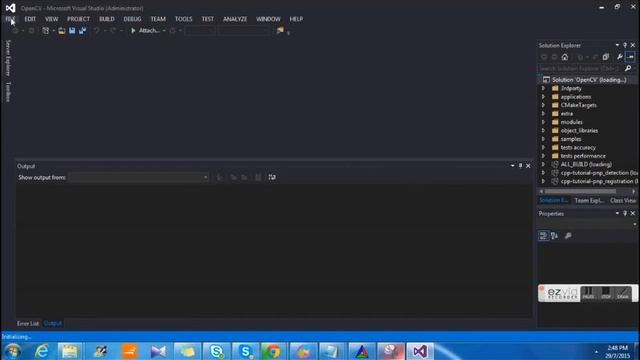Select the Solution 'OpenCV' root node
640x360 pixels.
pyautogui.click(x=589, y=80)
